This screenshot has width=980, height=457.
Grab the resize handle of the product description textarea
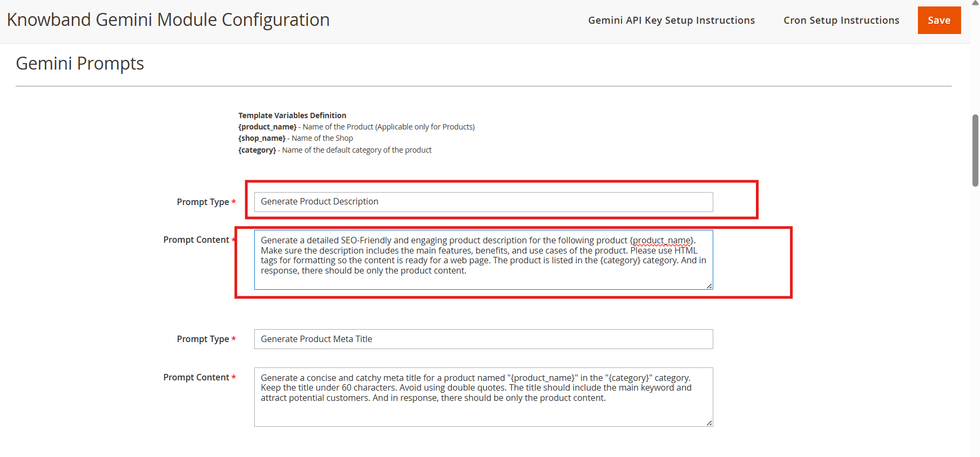[x=709, y=286]
